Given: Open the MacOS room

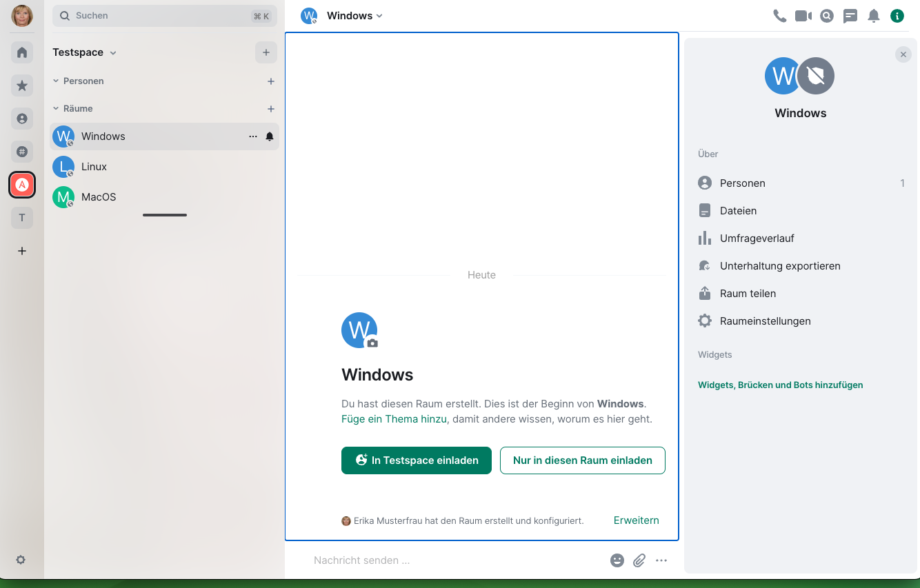Looking at the screenshot, I should (x=164, y=197).
